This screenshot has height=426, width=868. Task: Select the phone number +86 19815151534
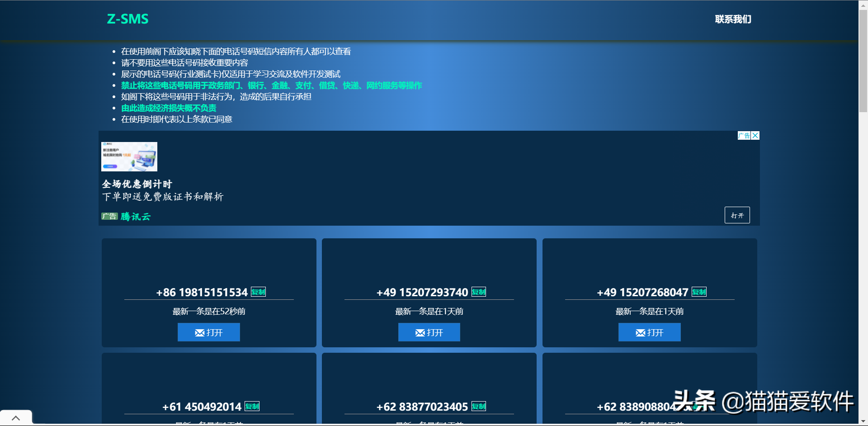202,293
